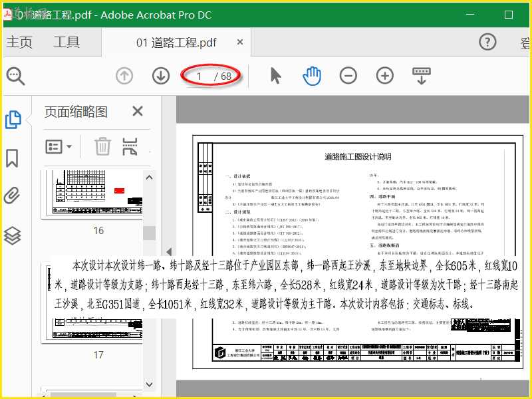
Task: Minimize the Acrobat window
Action: click(x=470, y=15)
